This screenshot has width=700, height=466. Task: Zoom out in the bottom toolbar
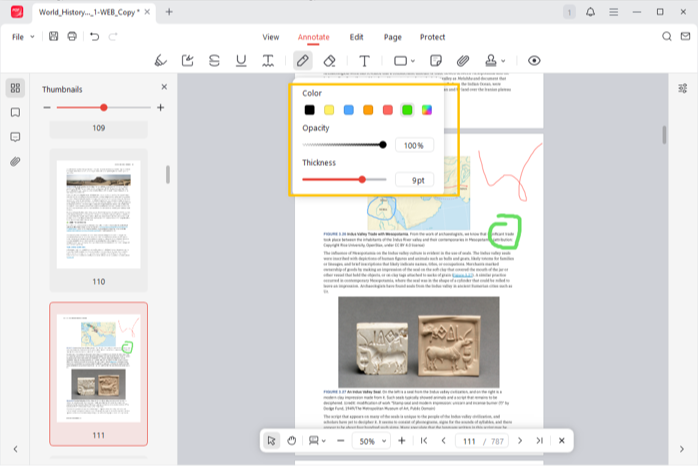pyautogui.click(x=341, y=441)
